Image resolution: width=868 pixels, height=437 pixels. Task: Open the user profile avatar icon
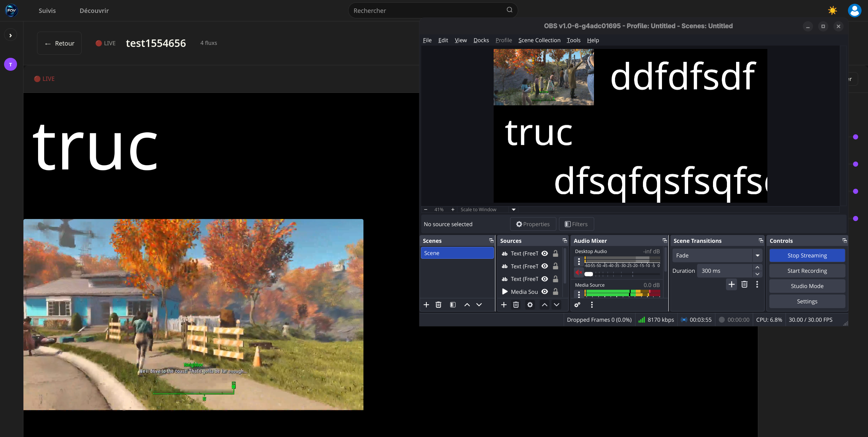[854, 11]
